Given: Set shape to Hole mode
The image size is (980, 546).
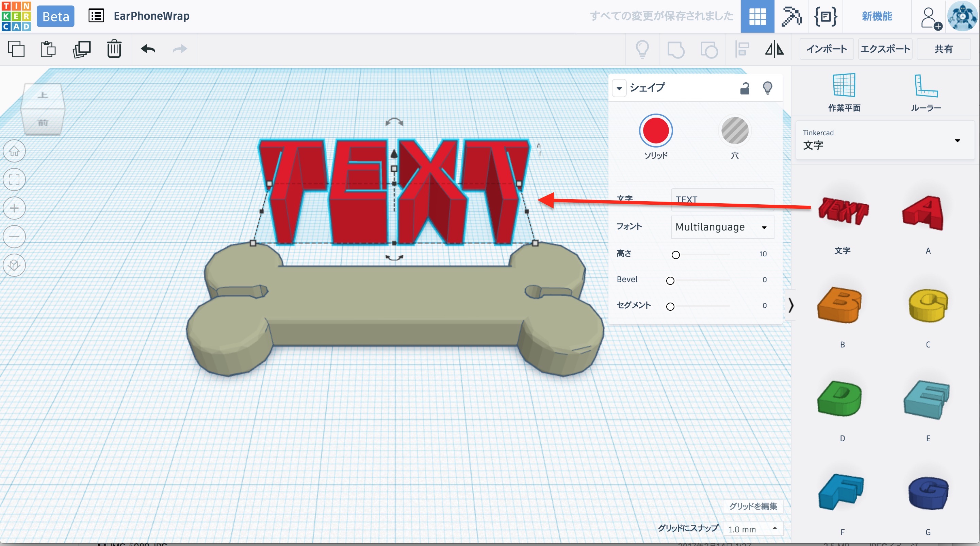Looking at the screenshot, I should point(735,131).
